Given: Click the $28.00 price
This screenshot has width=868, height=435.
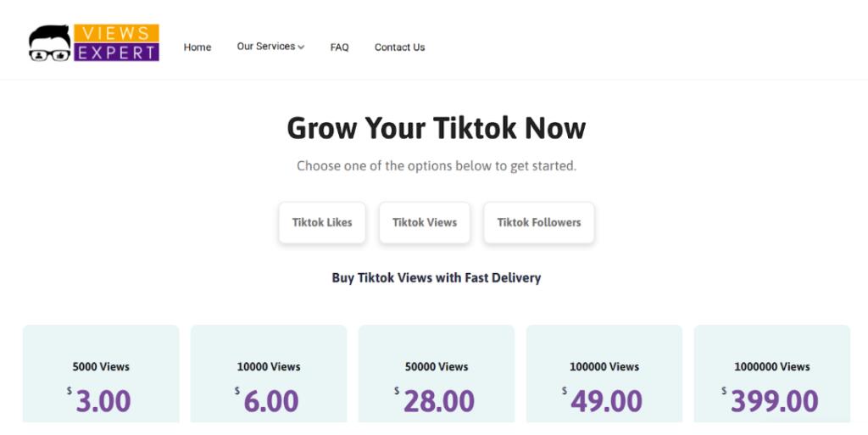Looking at the screenshot, I should click(438, 401).
